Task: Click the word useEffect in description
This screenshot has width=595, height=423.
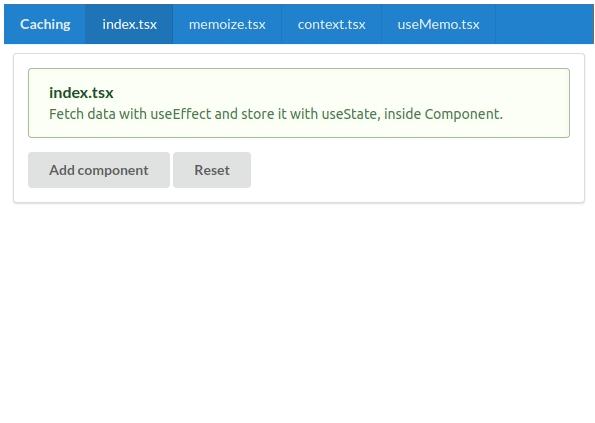Action: 181,114
